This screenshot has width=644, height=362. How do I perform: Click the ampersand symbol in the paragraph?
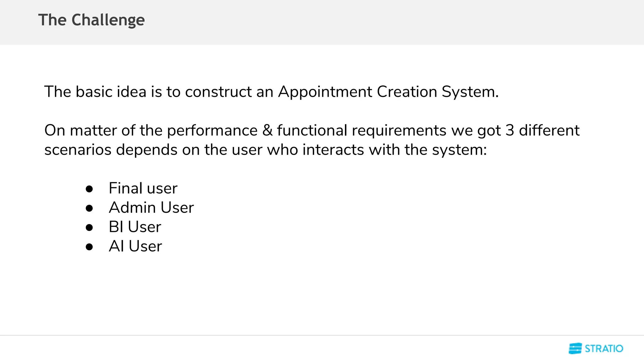267,130
